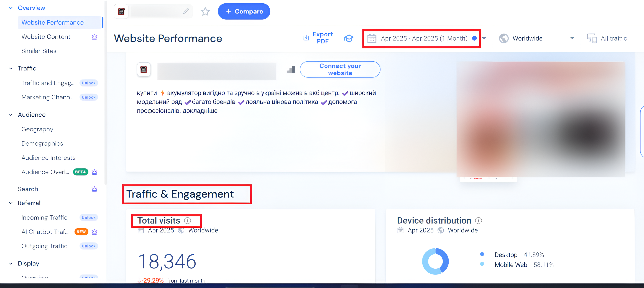Click the Export PDF link
This screenshot has width=644, height=288.
(x=323, y=38)
